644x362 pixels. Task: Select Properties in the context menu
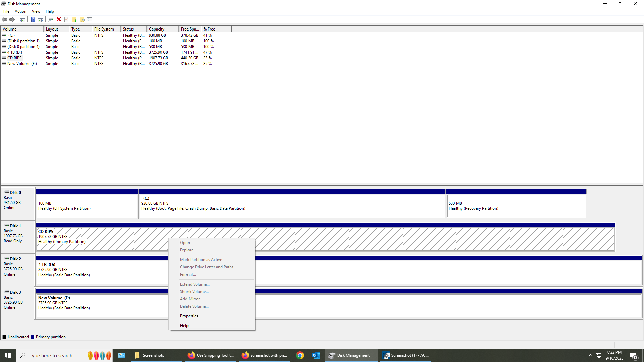(x=189, y=316)
